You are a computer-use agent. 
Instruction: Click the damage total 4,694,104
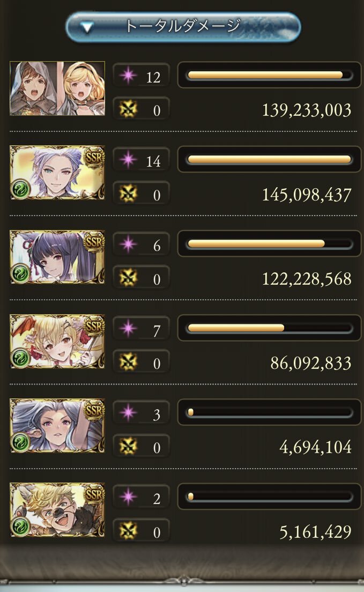(316, 447)
